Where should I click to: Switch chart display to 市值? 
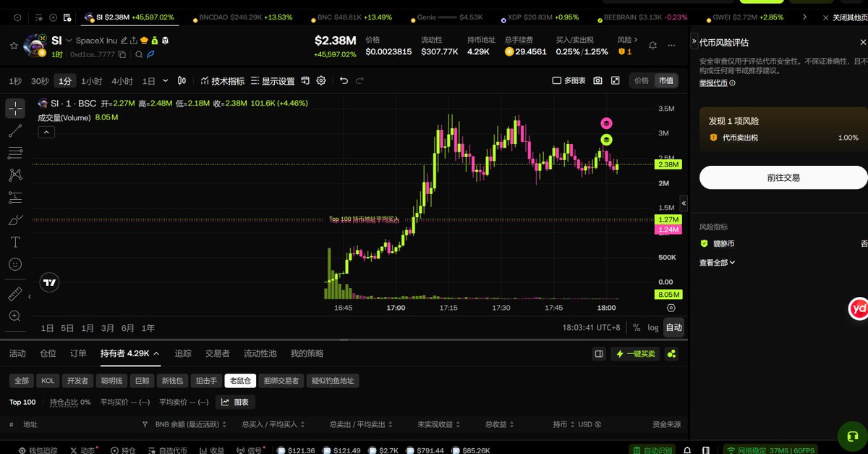coord(665,80)
